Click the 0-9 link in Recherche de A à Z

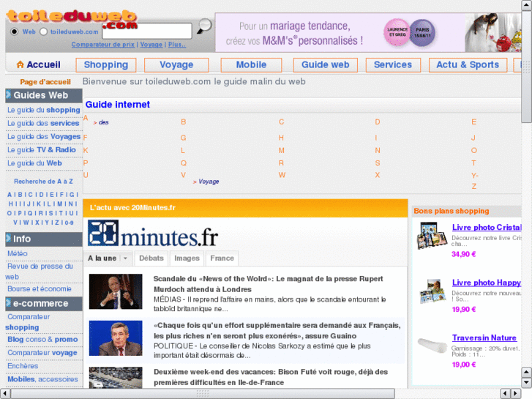coord(70,223)
